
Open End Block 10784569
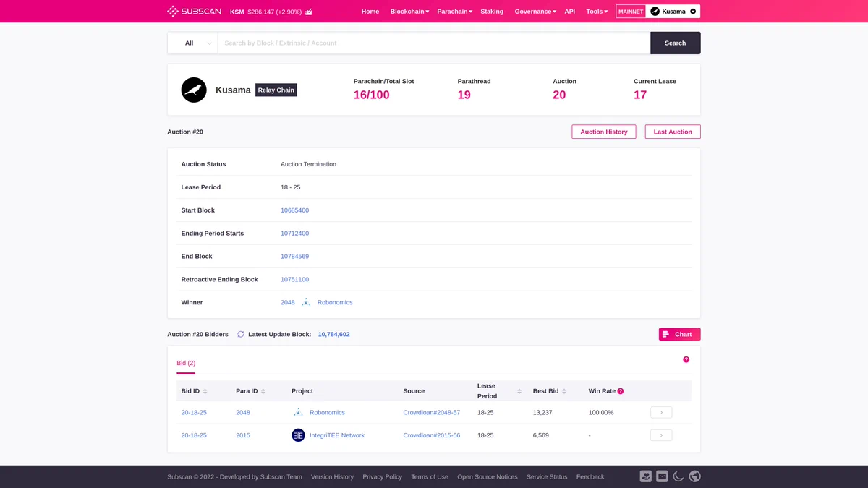pos(294,257)
